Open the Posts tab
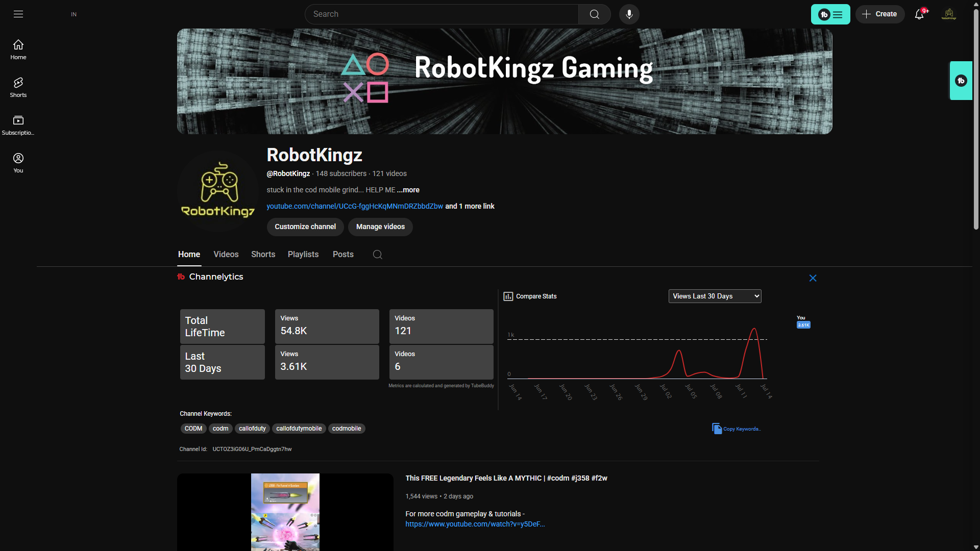Screen dimensions: 980x551 [343, 255]
